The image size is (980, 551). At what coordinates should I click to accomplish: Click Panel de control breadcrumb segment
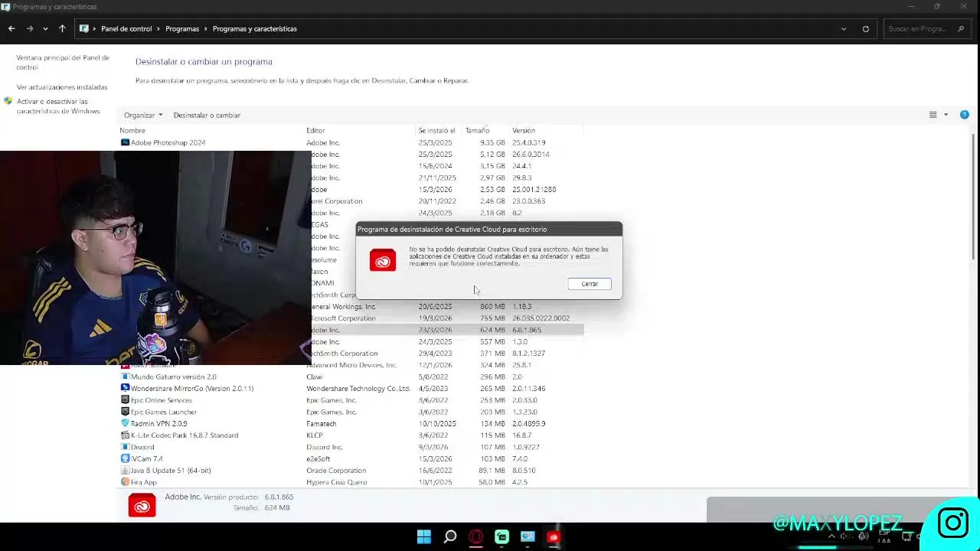tap(126, 29)
